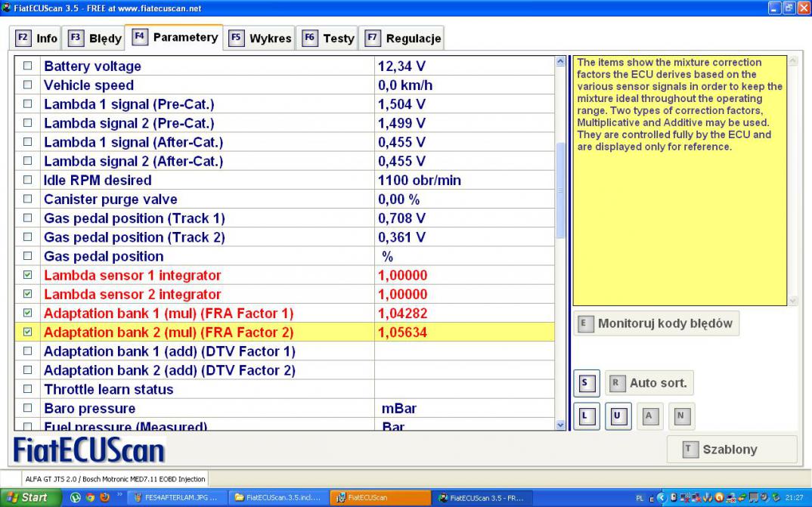
Task: Click Monitoruj kody błędów button
Action: click(x=656, y=323)
